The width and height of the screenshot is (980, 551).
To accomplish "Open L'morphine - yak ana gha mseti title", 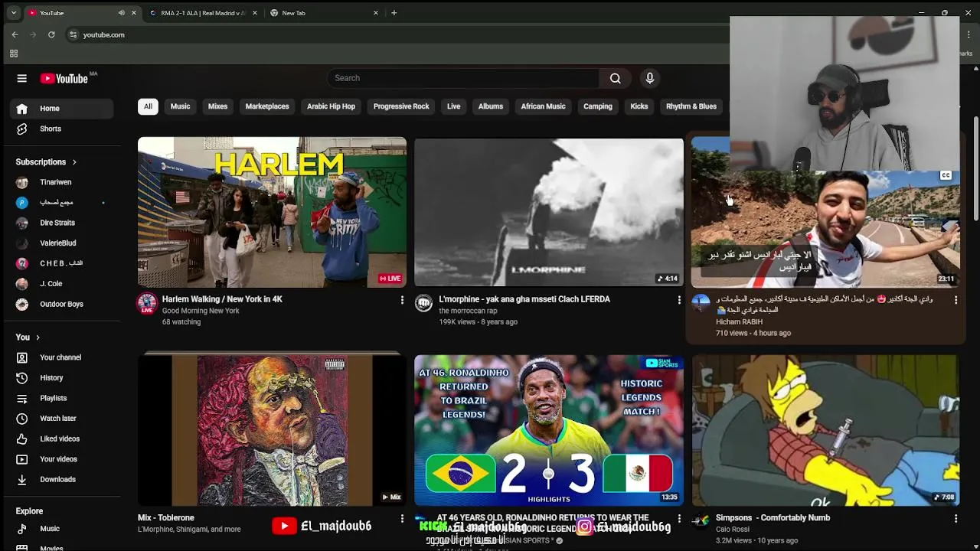I will pos(524,299).
